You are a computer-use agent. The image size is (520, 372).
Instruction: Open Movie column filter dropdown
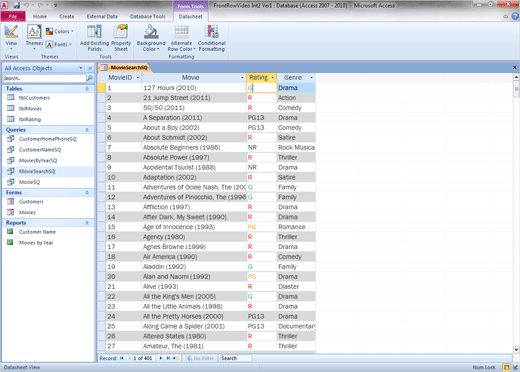[242, 78]
